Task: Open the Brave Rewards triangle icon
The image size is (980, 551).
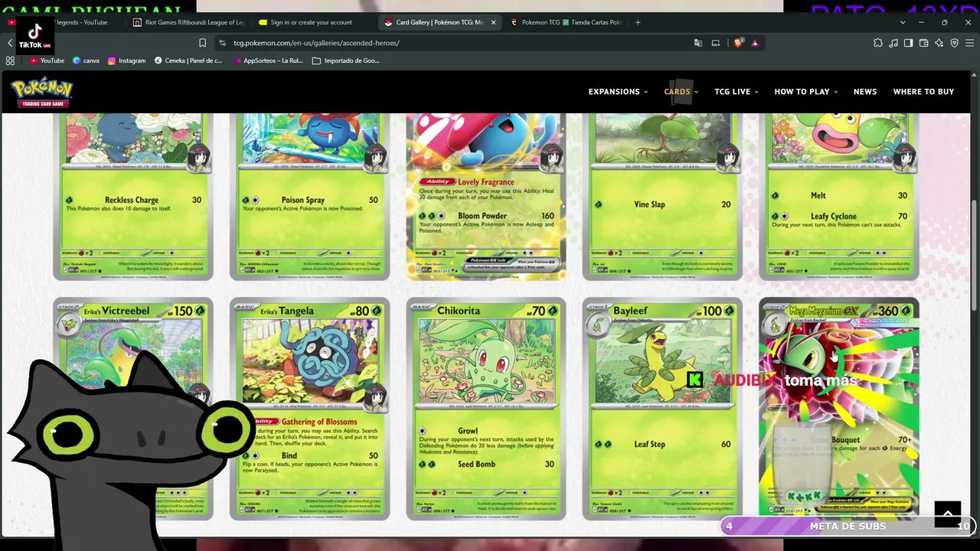Action: 755,43
